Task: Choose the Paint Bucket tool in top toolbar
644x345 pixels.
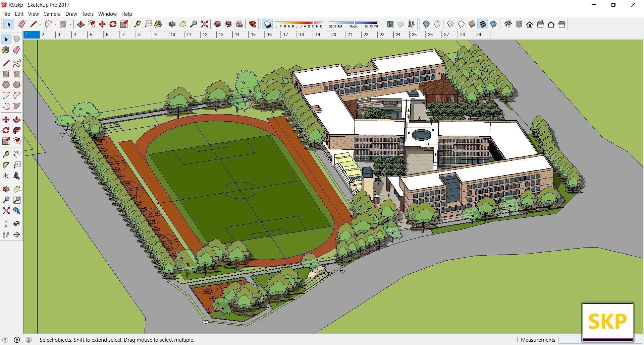Action: point(158,24)
